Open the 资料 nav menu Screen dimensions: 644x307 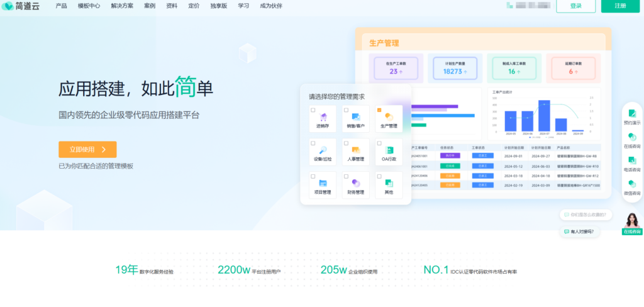click(172, 6)
